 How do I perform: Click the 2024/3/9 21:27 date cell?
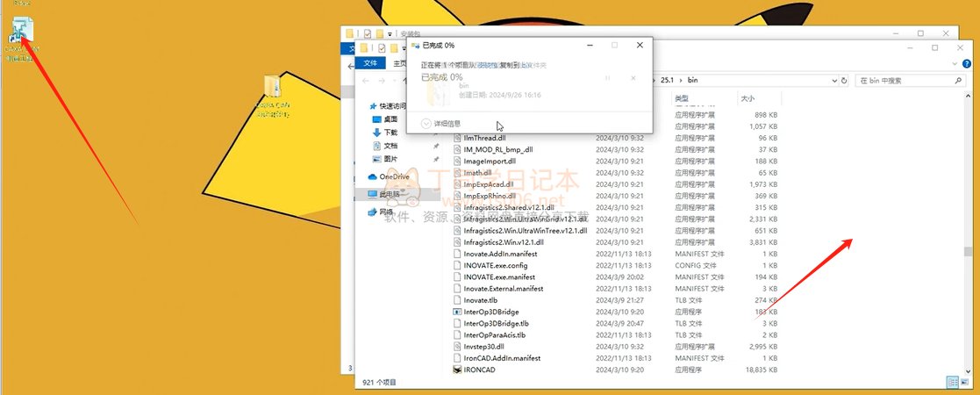(x=620, y=300)
